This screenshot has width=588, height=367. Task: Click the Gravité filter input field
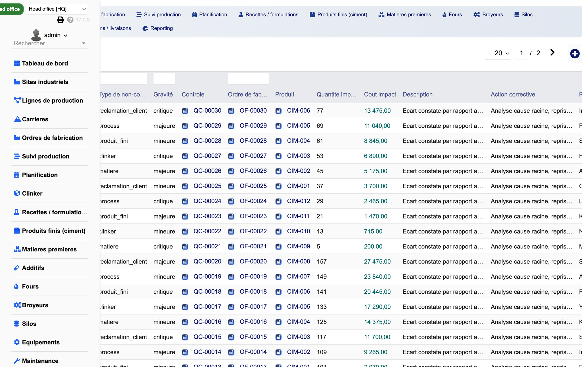[x=164, y=78]
